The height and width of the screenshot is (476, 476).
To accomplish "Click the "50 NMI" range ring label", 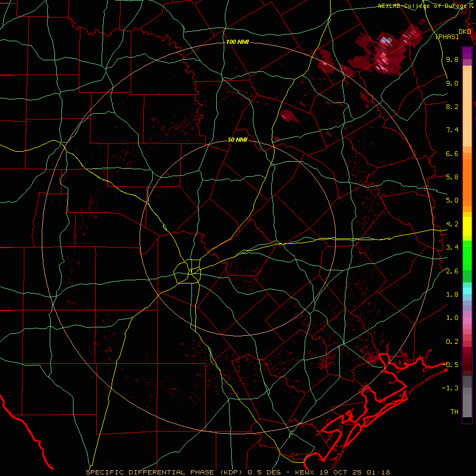I will 237,140.
